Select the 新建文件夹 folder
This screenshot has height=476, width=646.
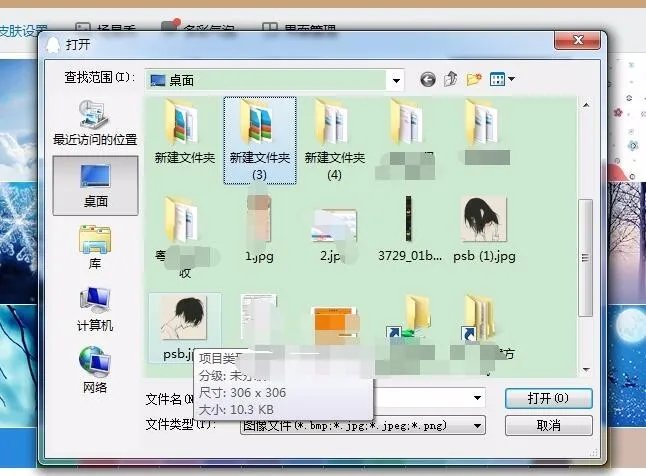click(x=185, y=132)
